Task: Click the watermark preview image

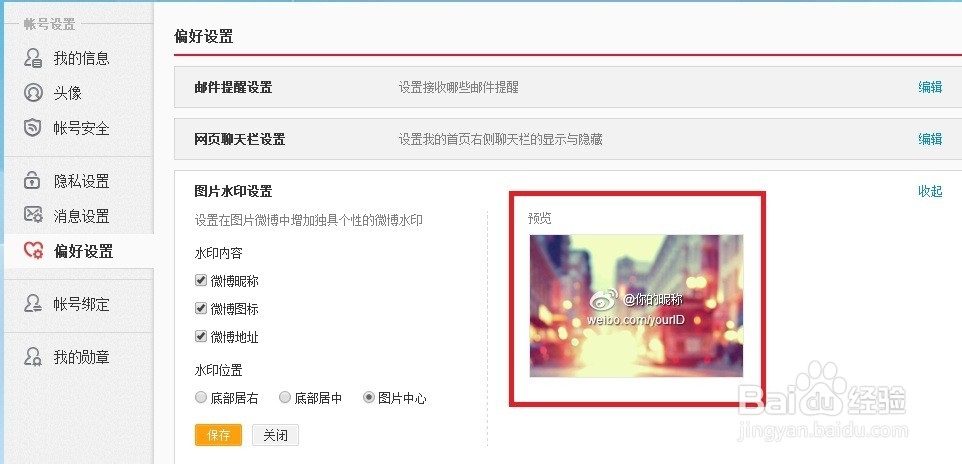Action: [636, 306]
